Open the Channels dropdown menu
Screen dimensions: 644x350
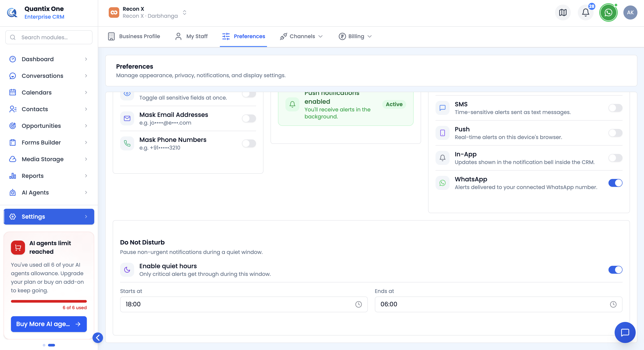pos(301,36)
